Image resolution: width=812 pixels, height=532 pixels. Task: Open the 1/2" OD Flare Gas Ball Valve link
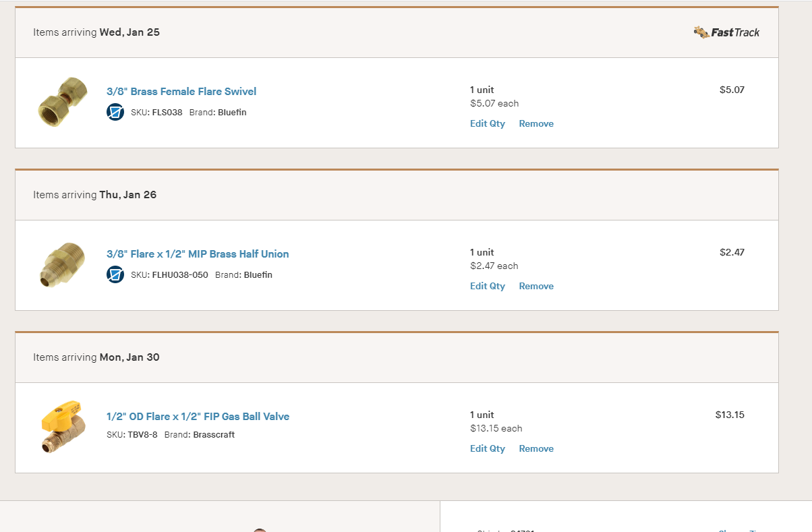coord(198,417)
